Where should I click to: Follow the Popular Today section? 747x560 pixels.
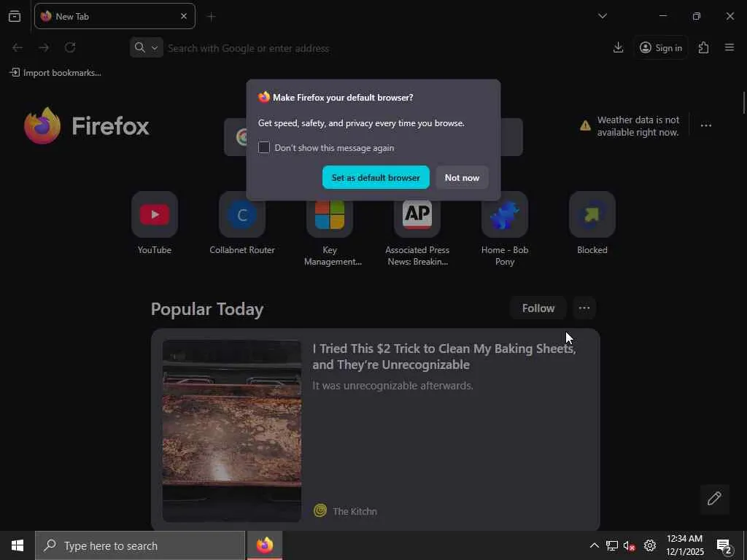click(538, 308)
